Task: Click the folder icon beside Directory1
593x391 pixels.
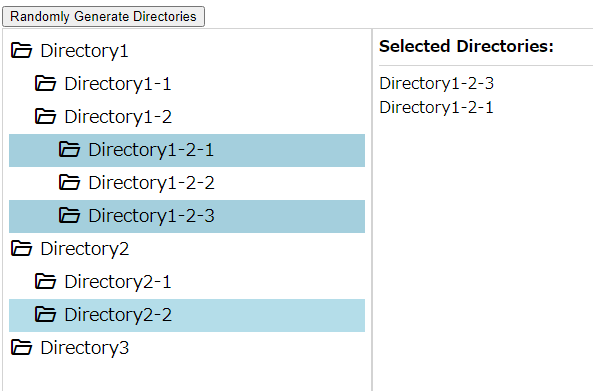Action: coord(21,51)
